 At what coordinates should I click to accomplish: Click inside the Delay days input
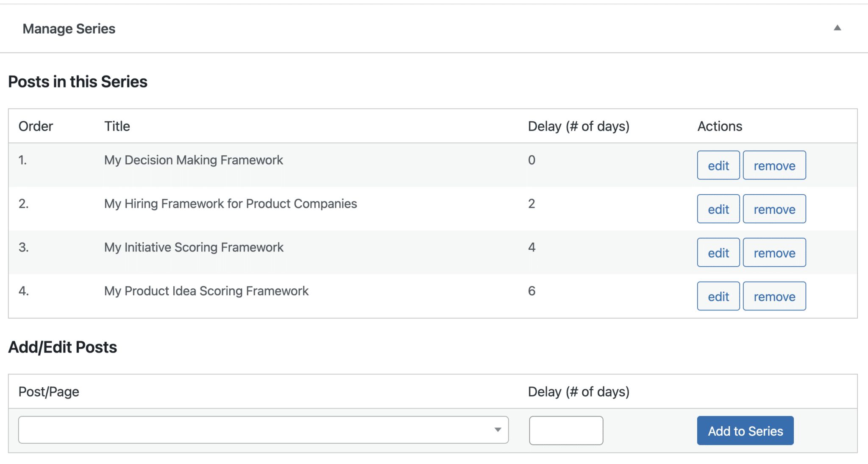tap(566, 430)
